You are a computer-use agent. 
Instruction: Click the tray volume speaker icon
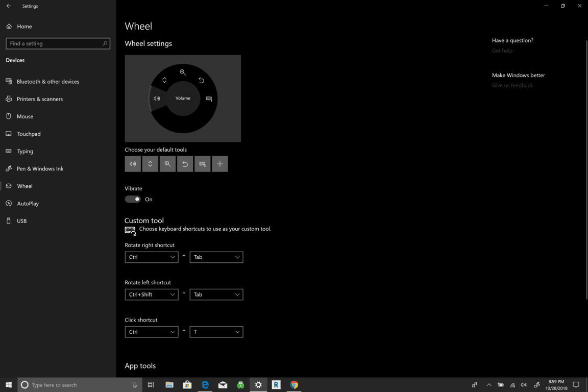click(x=524, y=385)
